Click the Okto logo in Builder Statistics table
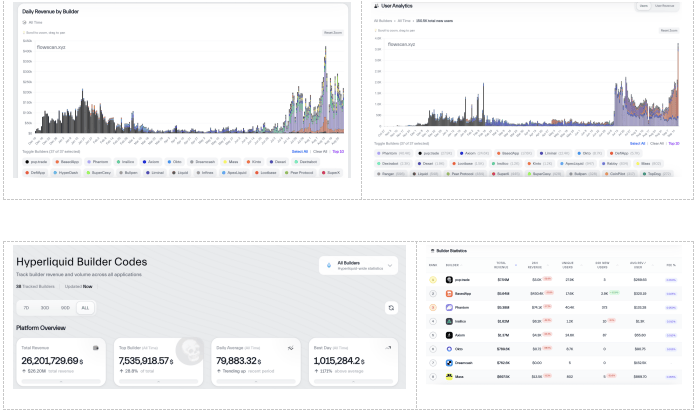695x416 pixels. [450, 350]
